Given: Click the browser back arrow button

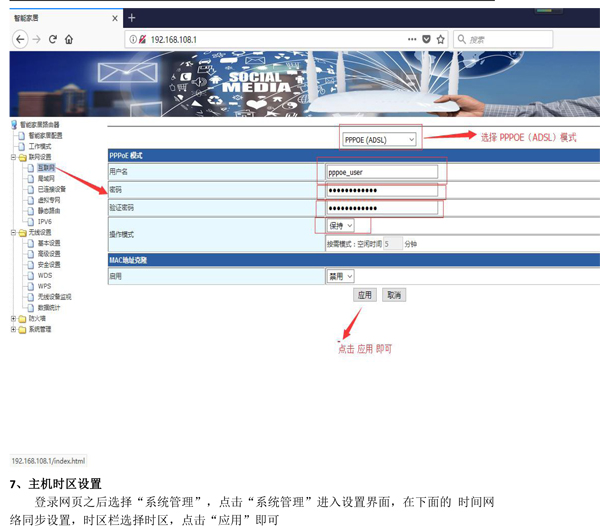Looking at the screenshot, I should pos(20,39).
